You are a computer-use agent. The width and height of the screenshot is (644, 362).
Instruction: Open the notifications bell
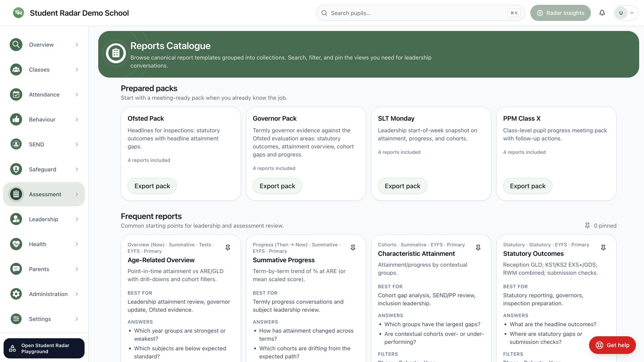[x=602, y=13]
